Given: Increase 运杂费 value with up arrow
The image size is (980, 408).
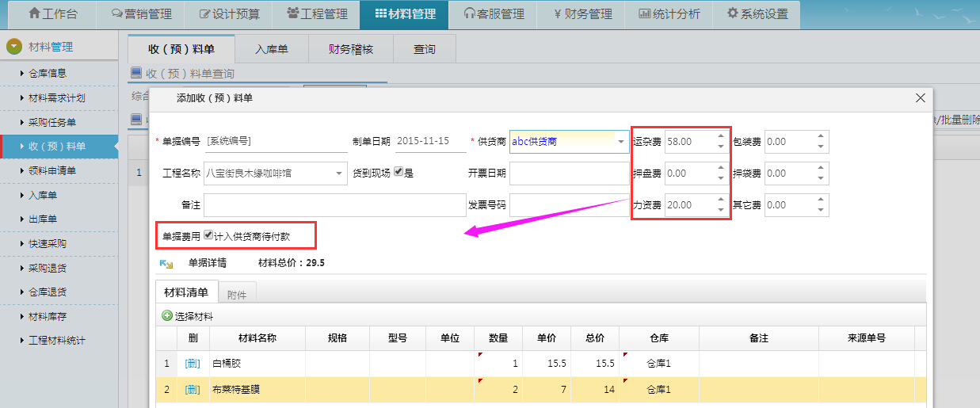Looking at the screenshot, I should tap(719, 136).
